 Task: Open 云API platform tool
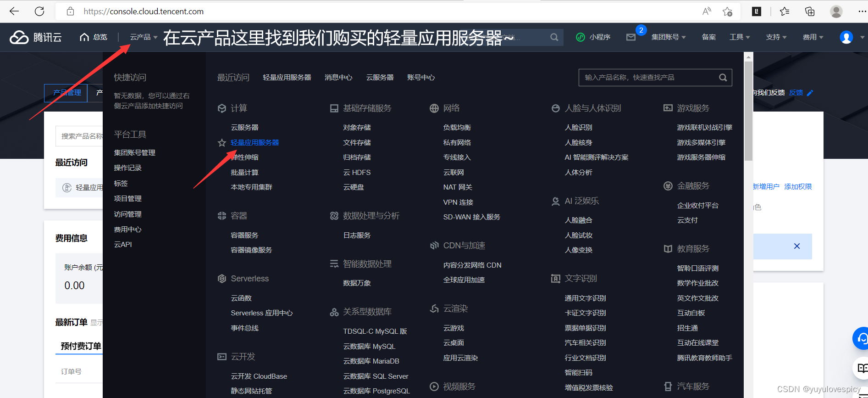click(123, 245)
